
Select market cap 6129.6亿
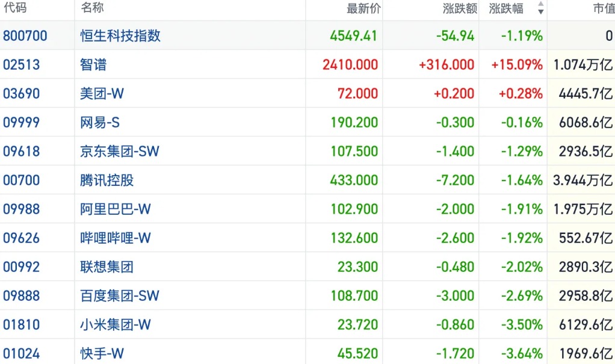(586, 325)
